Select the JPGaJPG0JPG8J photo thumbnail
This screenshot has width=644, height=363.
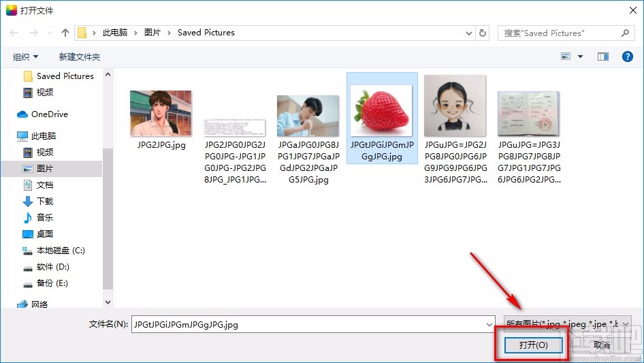pos(308,116)
